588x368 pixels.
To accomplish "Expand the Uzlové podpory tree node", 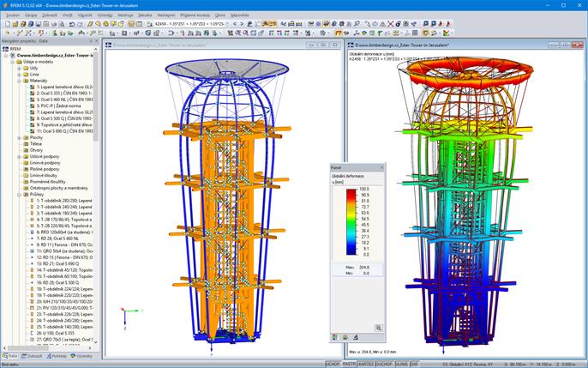I will point(19,156).
